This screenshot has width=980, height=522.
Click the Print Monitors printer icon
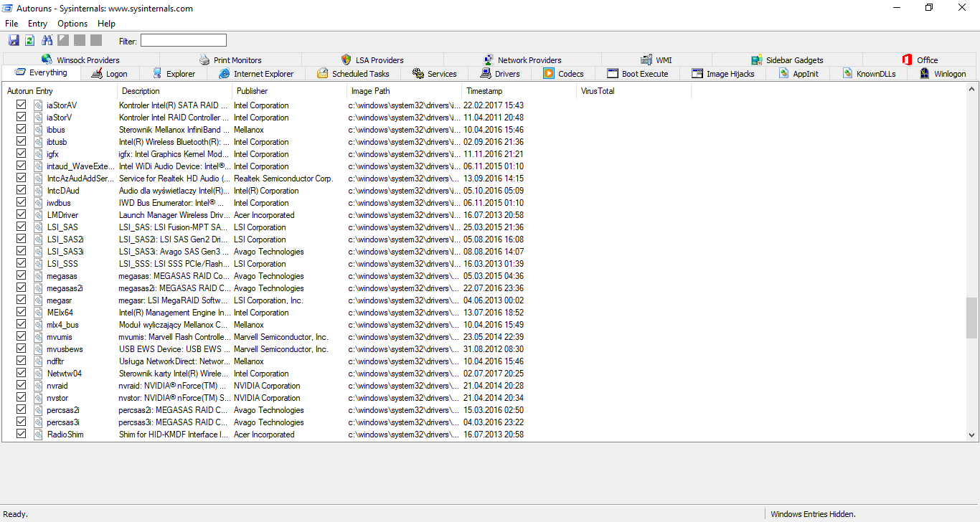pyautogui.click(x=204, y=60)
